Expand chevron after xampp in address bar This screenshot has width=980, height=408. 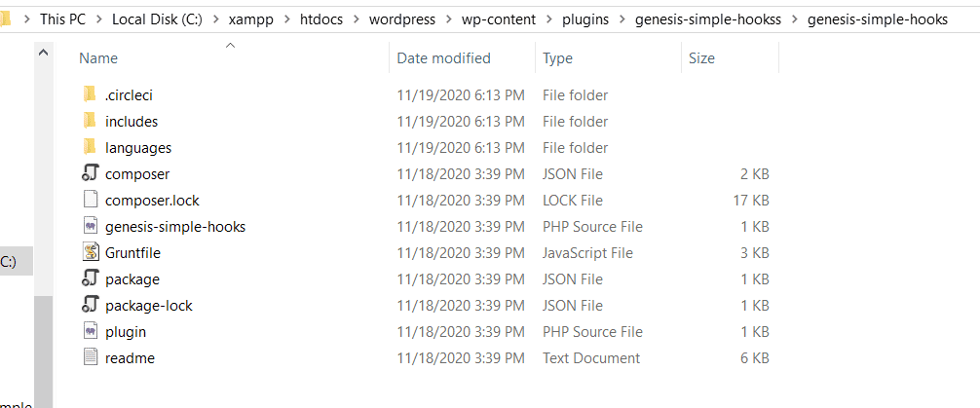click(x=286, y=19)
